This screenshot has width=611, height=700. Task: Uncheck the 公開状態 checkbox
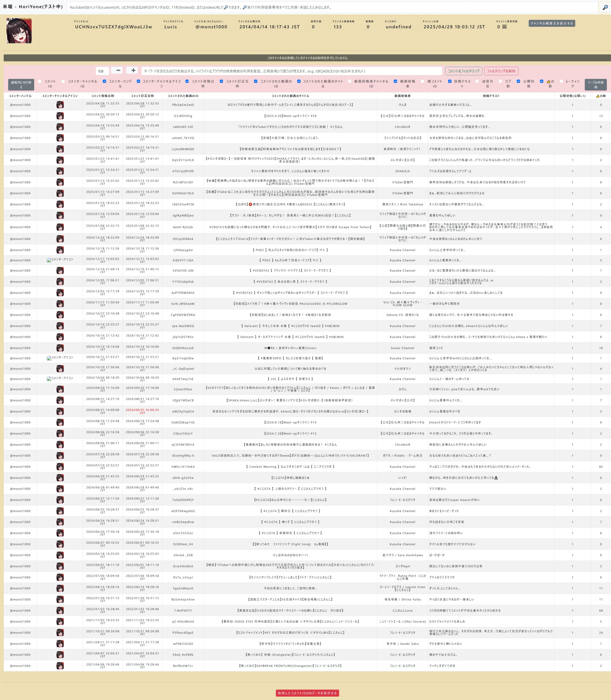tap(518, 81)
